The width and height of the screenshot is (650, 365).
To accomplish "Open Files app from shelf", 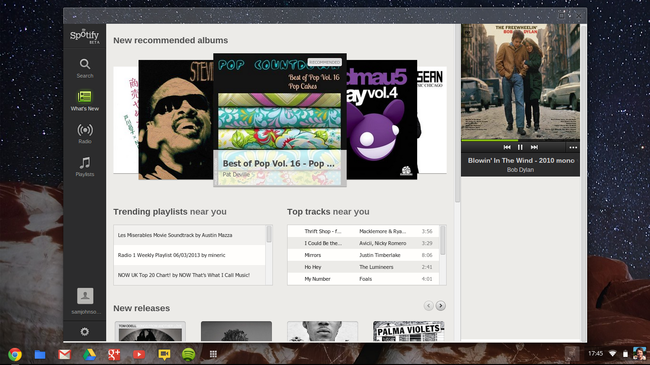I will (40, 354).
